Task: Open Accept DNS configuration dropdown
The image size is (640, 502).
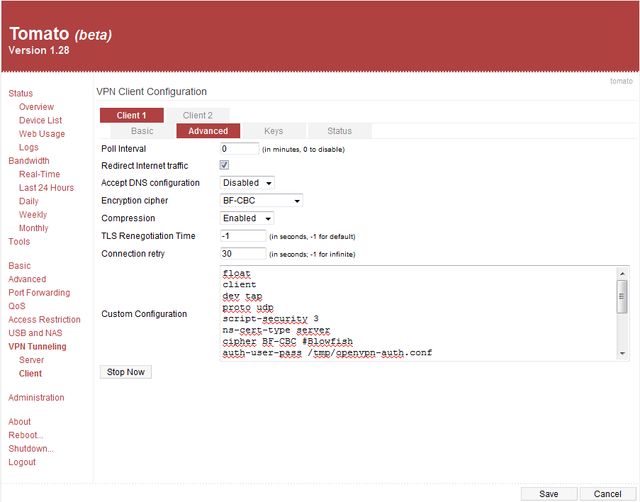Action: click(247, 183)
